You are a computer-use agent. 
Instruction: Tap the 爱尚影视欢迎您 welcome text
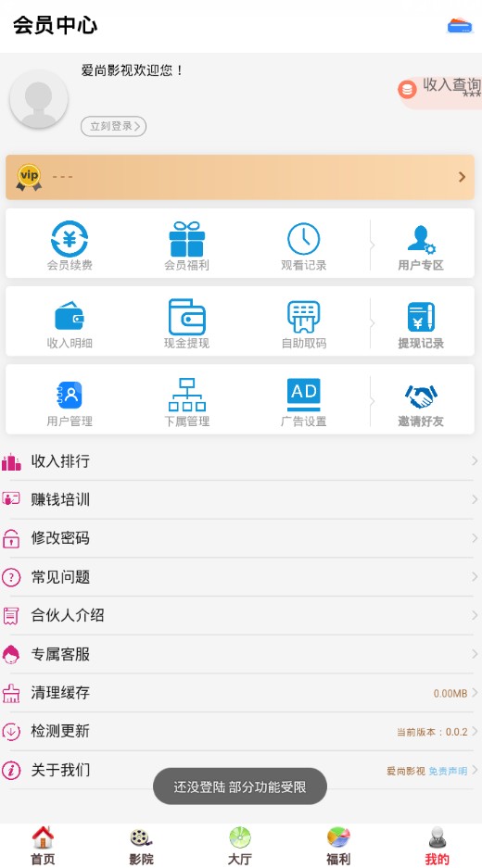[132, 70]
